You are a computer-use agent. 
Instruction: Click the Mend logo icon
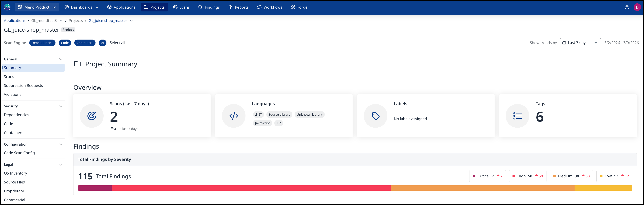[x=7, y=7]
